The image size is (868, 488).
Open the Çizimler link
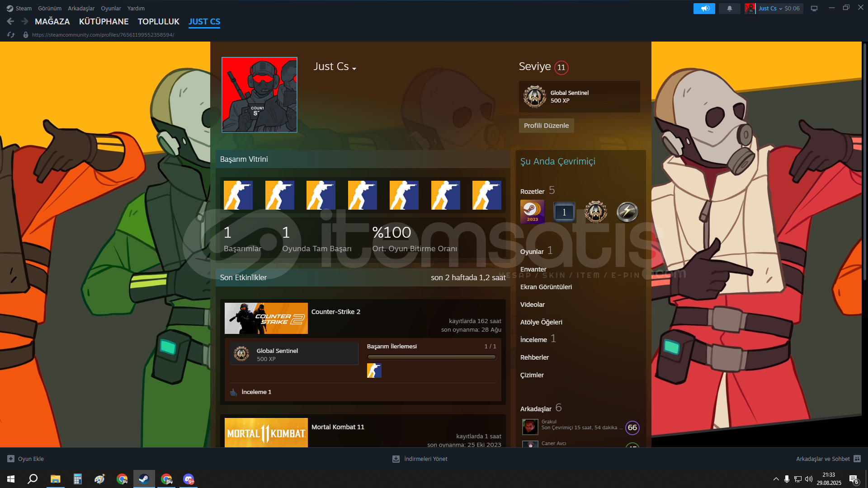pos(532,375)
